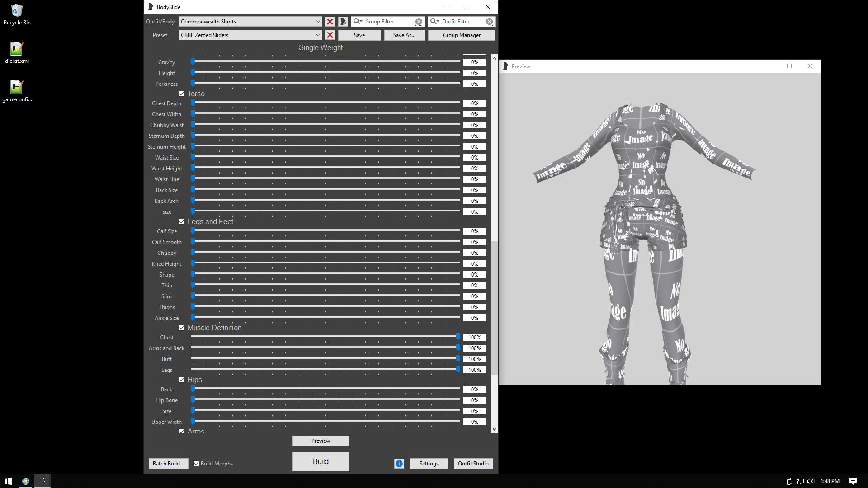
Task: Open volume control in system tray
Action: [811, 481]
